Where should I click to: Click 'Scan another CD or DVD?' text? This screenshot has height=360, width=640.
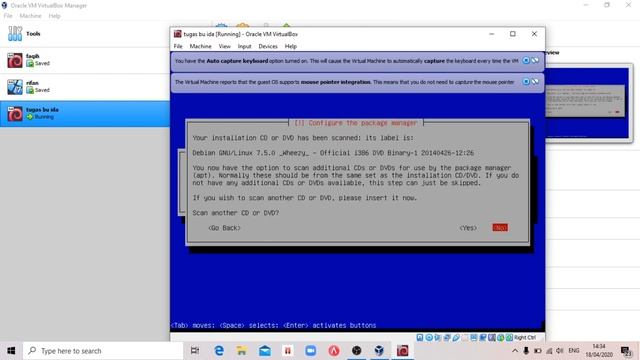tap(236, 213)
